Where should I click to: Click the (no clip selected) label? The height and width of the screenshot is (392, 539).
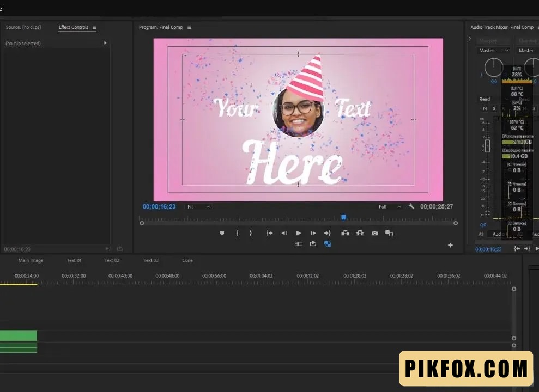(x=23, y=43)
